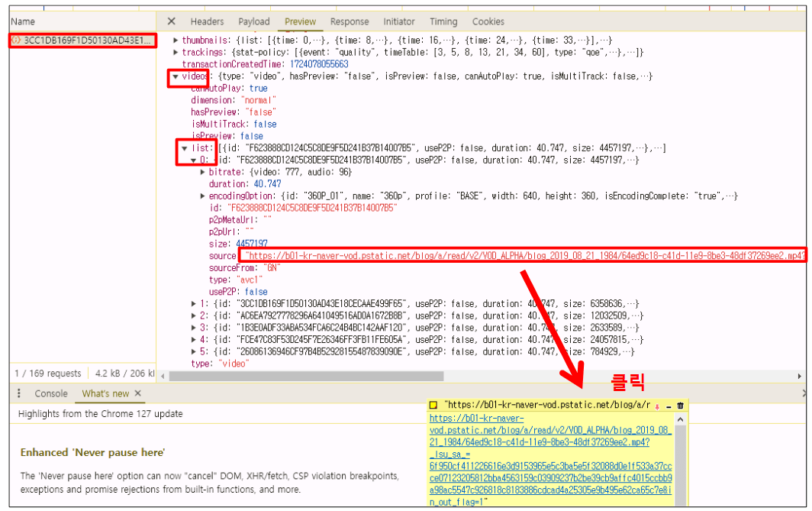Show the Timing tab

(443, 21)
